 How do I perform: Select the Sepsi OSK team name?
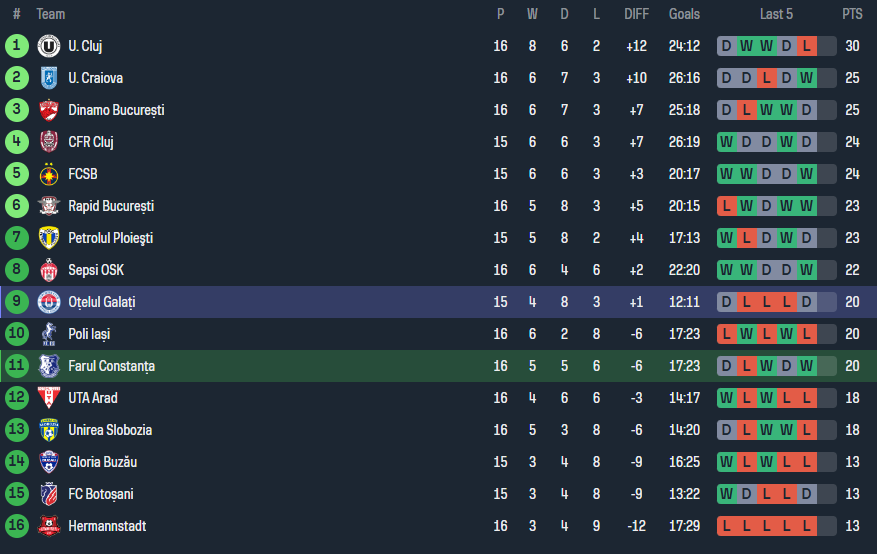coord(96,270)
